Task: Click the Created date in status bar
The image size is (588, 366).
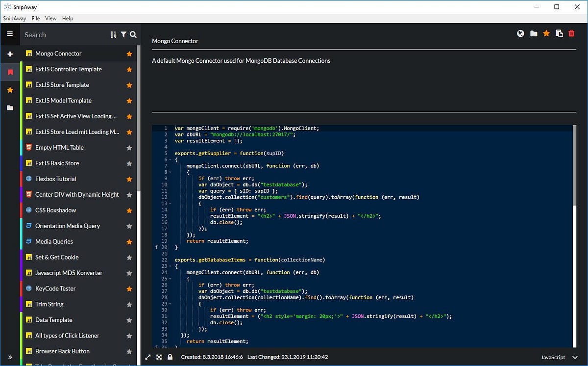Action: (212, 357)
